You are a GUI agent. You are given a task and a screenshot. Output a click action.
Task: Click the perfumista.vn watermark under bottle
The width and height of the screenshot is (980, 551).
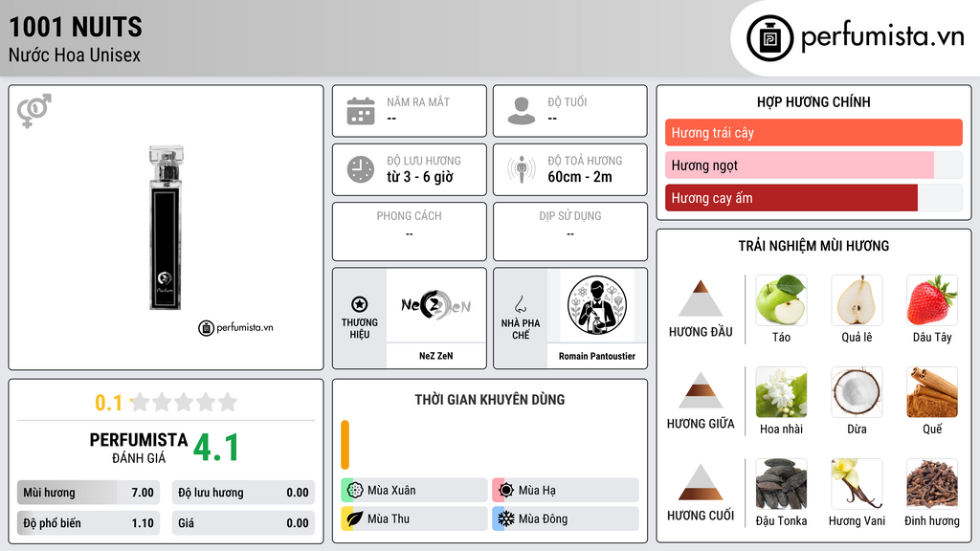point(235,327)
